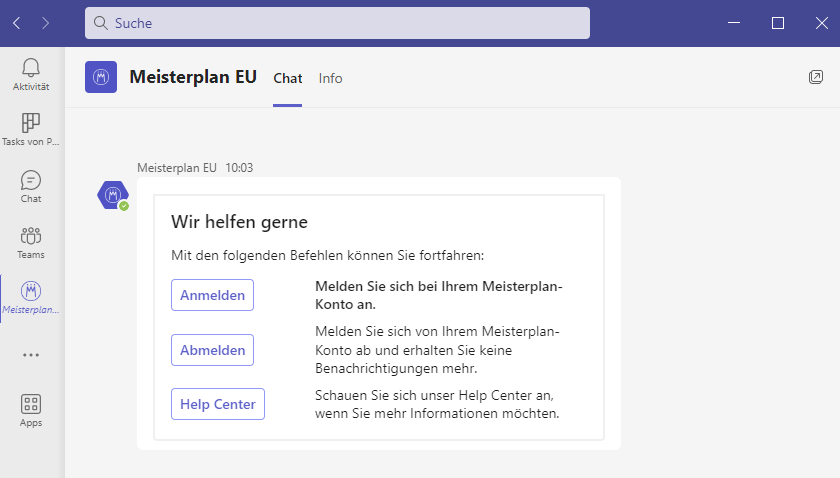The image size is (840, 478).
Task: Close the Teams window
Action: [x=822, y=23]
